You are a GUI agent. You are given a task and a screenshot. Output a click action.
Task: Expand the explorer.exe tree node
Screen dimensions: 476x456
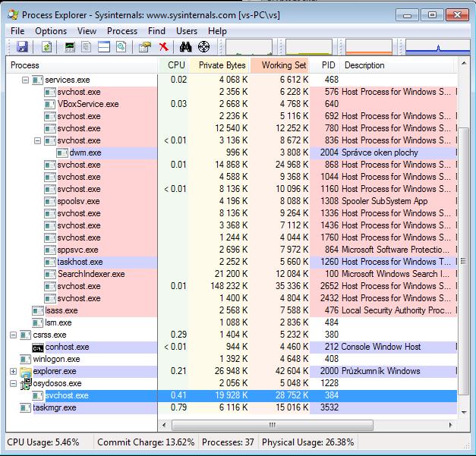pos(14,371)
